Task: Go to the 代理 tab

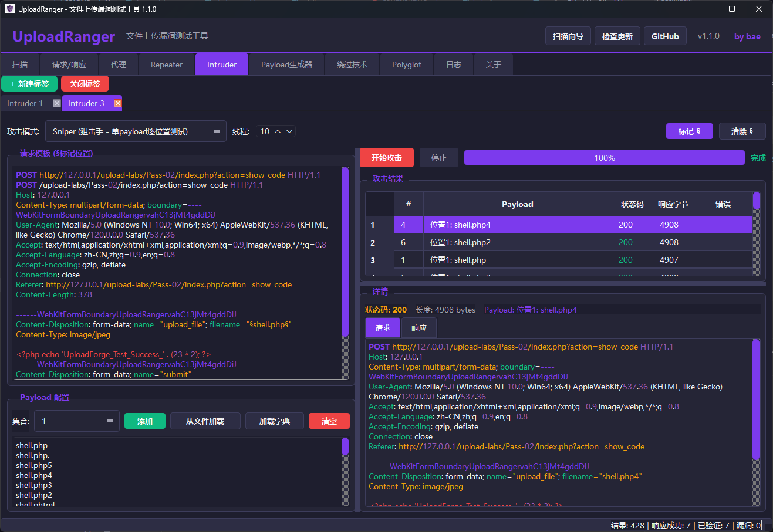Action: tap(119, 65)
